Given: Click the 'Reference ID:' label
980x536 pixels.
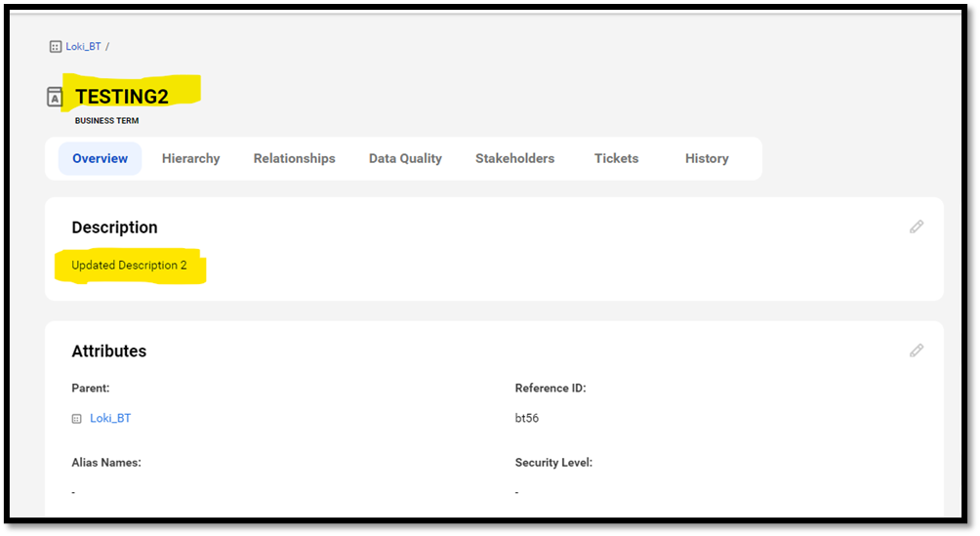Looking at the screenshot, I should pyautogui.click(x=551, y=388).
